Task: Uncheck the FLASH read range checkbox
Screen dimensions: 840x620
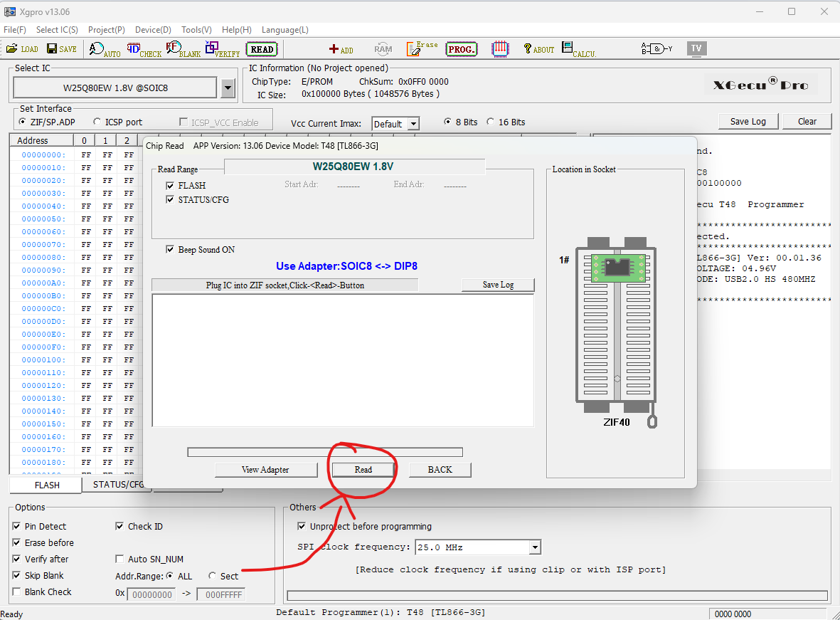Action: point(170,186)
